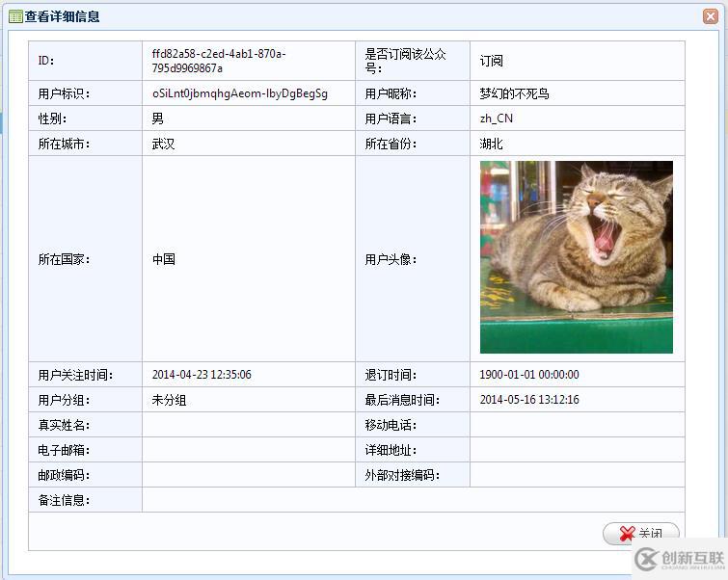Click the language value zh_CN
This screenshot has height=580, width=728.
[497, 119]
